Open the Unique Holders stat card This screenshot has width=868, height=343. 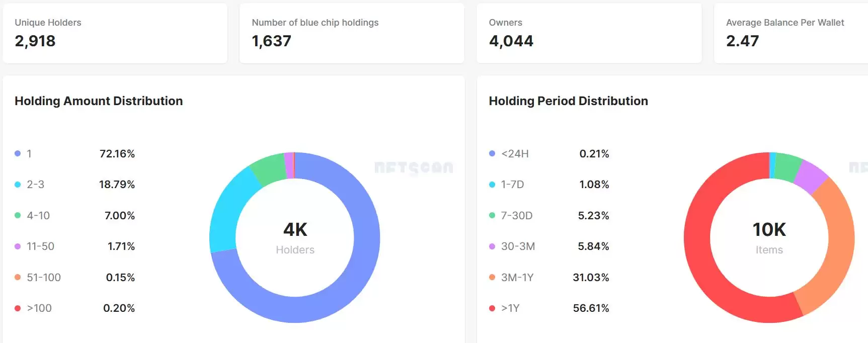pos(115,33)
